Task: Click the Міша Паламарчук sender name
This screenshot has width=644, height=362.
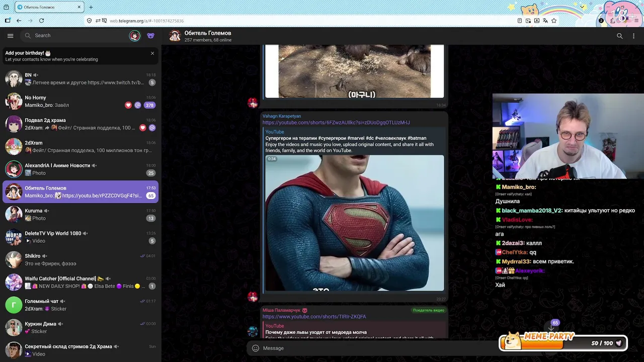Action: (281, 310)
